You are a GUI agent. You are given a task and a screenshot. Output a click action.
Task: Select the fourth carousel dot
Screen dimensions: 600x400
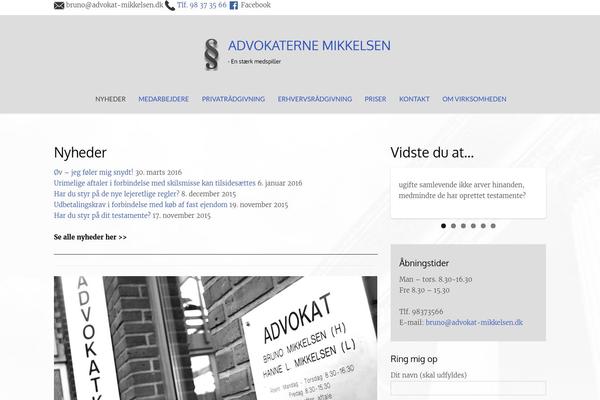pos(473,226)
